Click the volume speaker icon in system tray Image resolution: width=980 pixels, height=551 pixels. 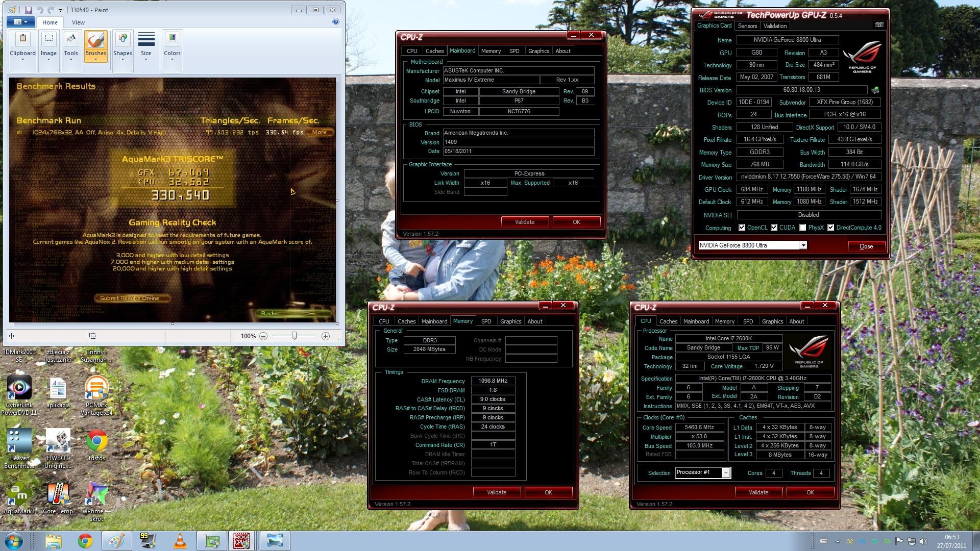point(923,541)
